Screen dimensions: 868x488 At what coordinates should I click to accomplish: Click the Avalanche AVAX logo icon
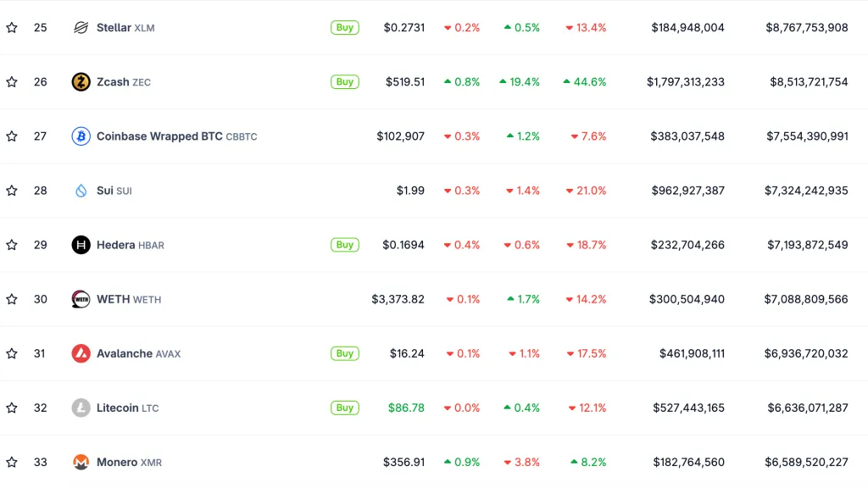81,353
